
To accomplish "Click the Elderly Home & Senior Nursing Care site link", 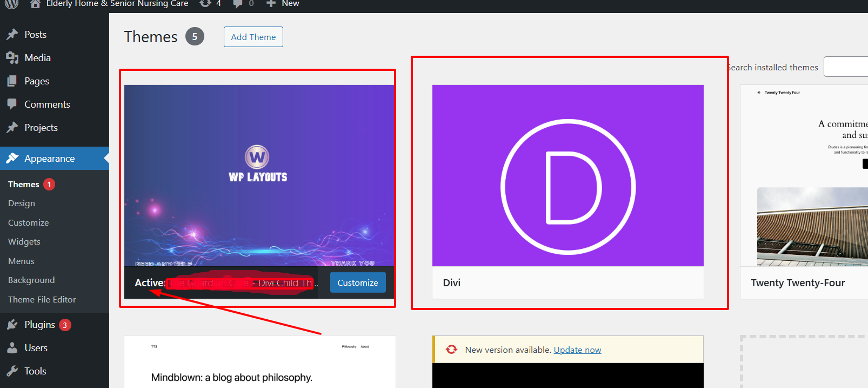I will click(x=117, y=3).
